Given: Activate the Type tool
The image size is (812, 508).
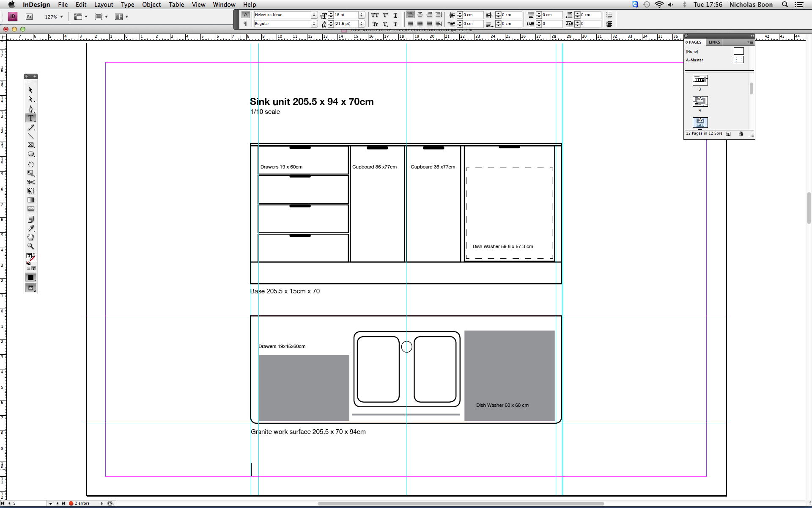Looking at the screenshot, I should click(x=30, y=118).
